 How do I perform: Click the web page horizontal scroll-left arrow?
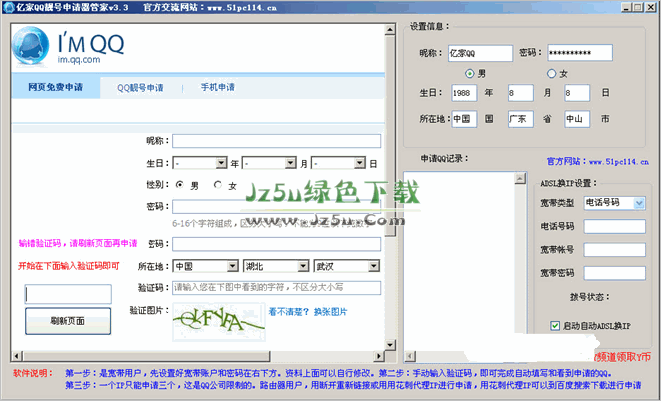click(17, 356)
